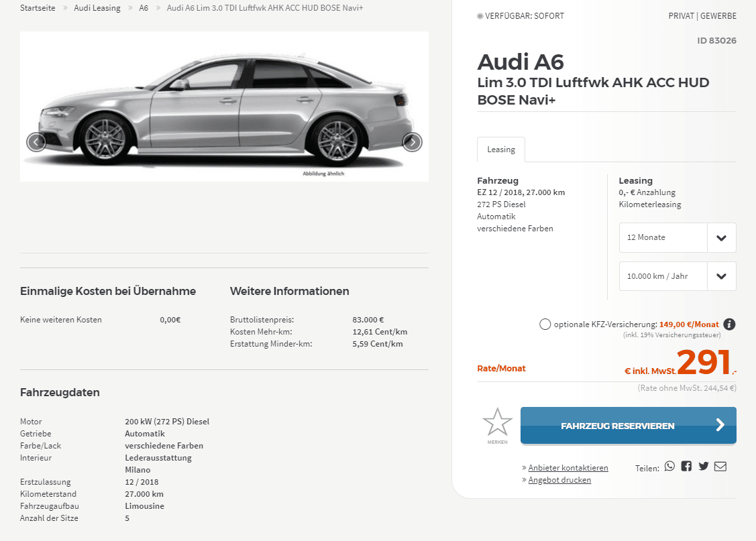Open Audi Leasing breadcrumb link

point(97,8)
